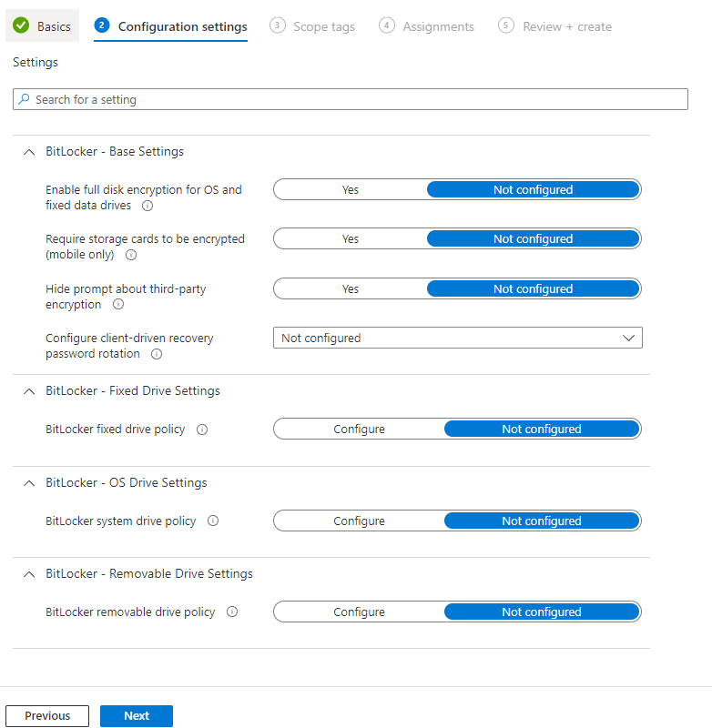The height and width of the screenshot is (728, 712).
Task: Click step 3 circle icon for Scope tags
Action: [278, 25]
